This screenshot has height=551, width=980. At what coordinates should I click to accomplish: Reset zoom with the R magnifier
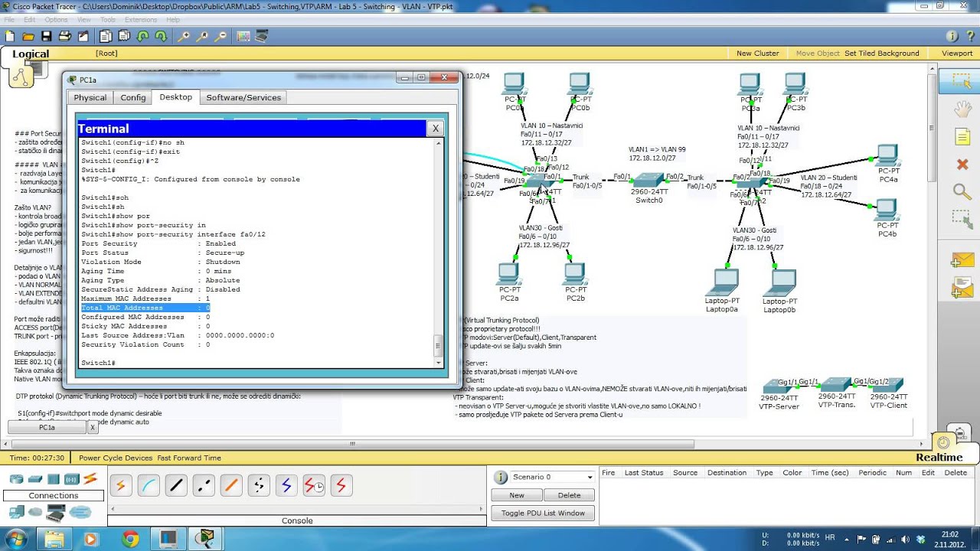(202, 36)
